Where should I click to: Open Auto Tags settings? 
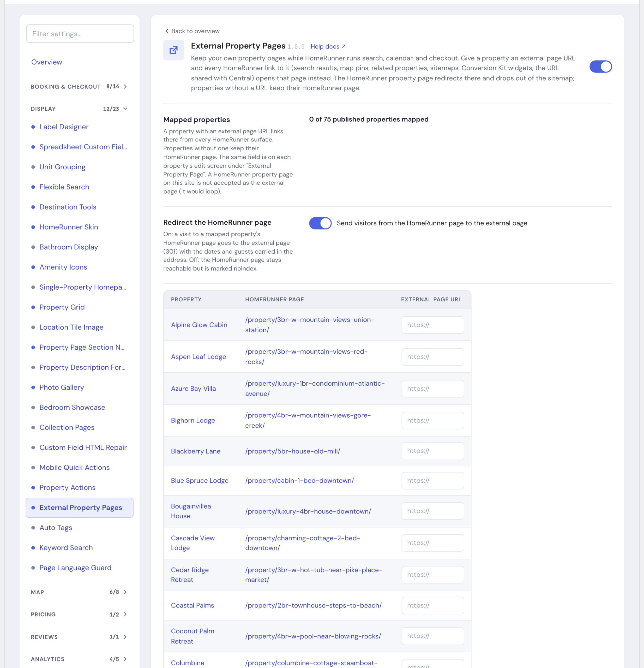click(x=56, y=528)
